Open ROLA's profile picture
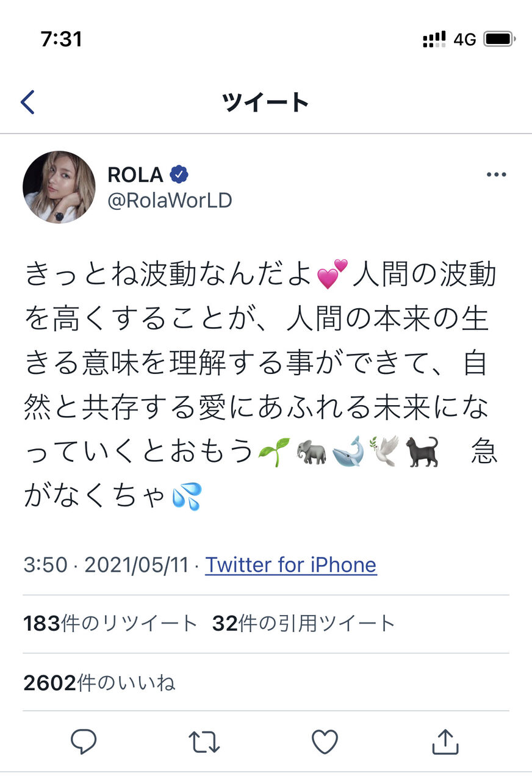This screenshot has height=781, width=532. [59, 187]
